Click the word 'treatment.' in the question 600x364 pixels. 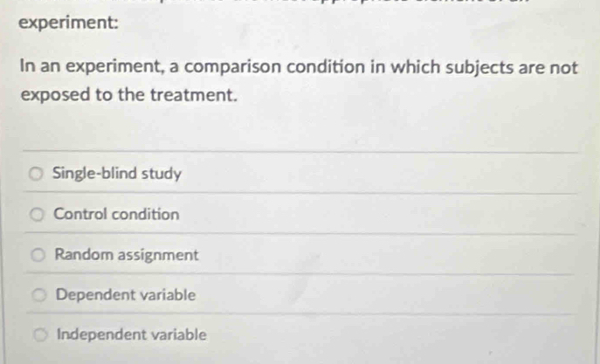[x=194, y=95]
